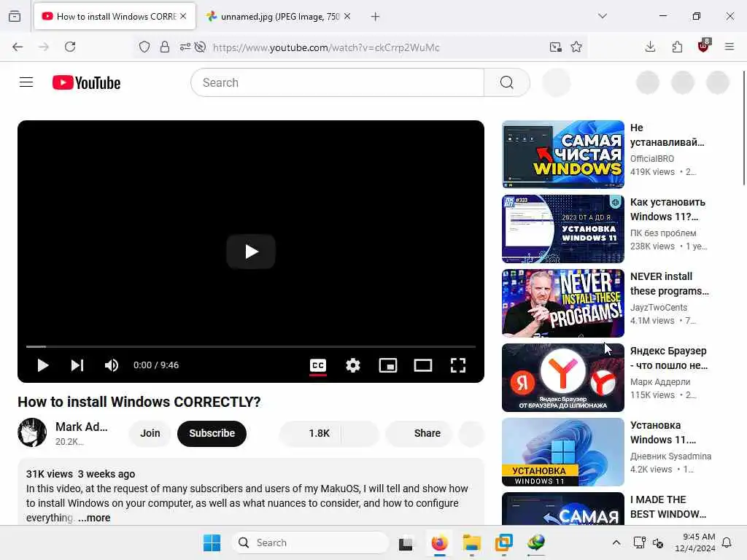
Task: Seek using the video progress bar
Action: 251,346
